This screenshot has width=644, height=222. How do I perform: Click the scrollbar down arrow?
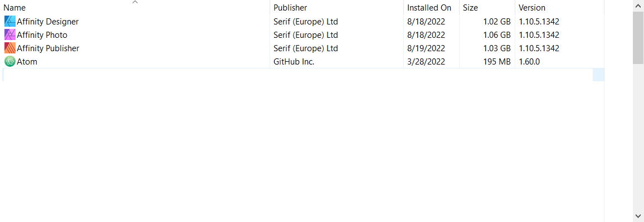click(638, 216)
